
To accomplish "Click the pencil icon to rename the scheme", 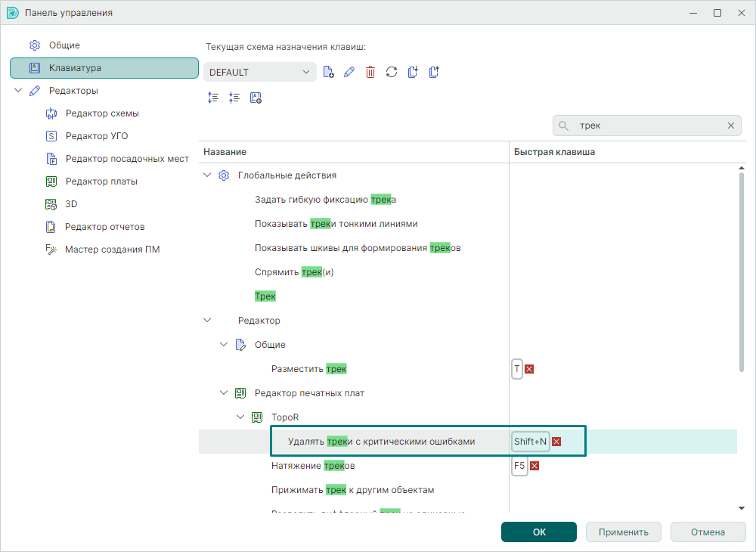I will (349, 72).
